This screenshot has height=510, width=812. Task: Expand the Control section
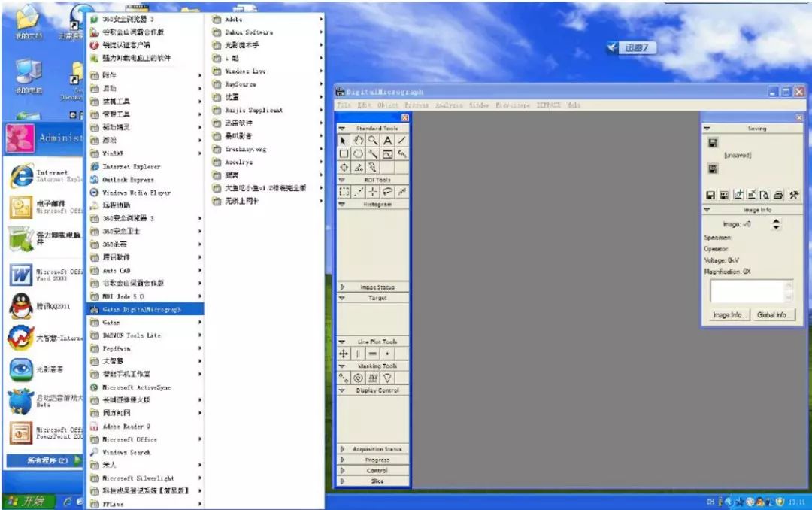tap(342, 471)
